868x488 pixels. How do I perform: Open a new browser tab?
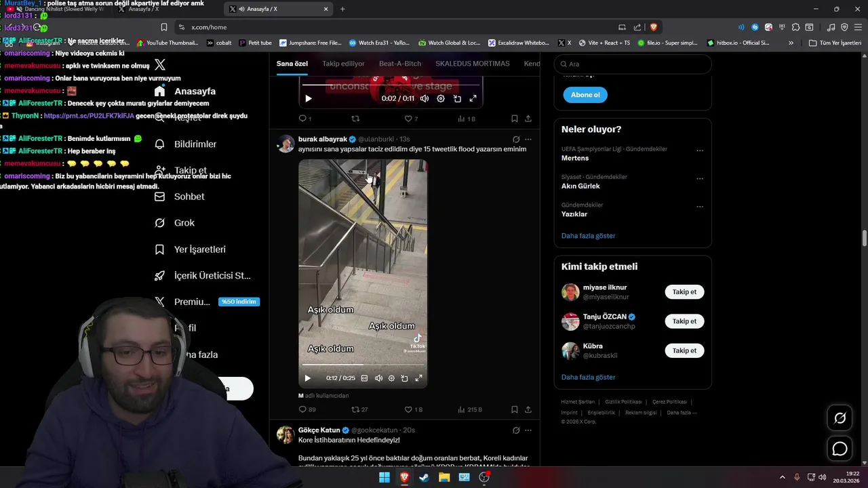342,9
